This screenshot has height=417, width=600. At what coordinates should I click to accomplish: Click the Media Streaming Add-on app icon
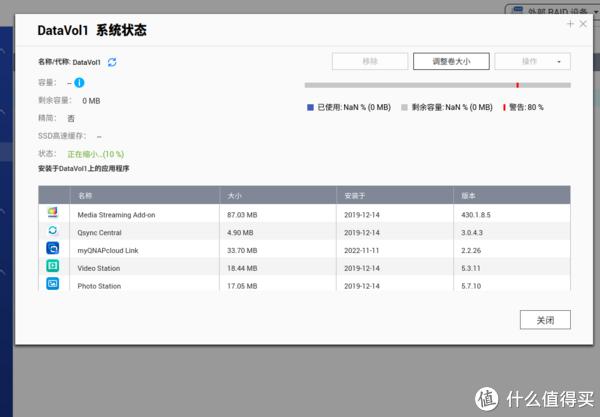click(53, 212)
